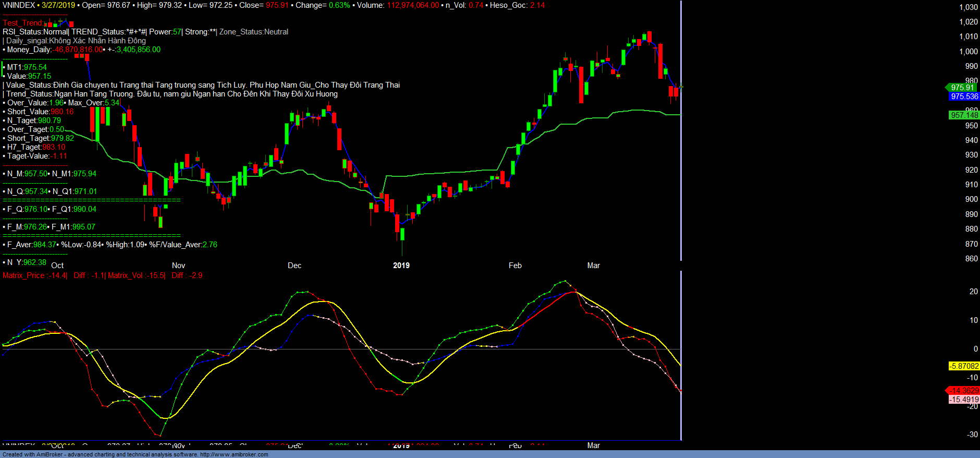Screen dimensions: 980x458
Task: Select the green 957.148 axis value tag
Action: [x=964, y=115]
